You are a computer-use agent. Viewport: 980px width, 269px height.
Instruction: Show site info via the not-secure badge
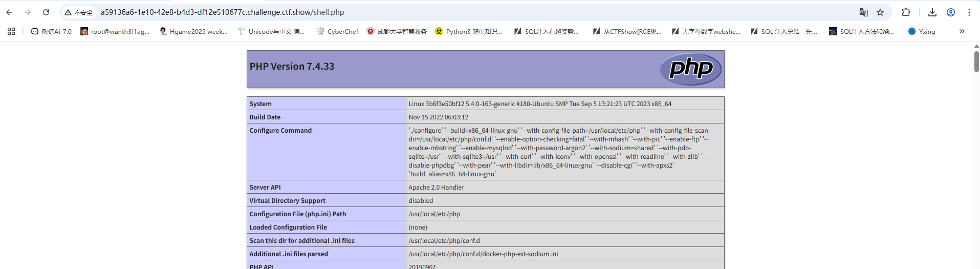tap(79, 12)
